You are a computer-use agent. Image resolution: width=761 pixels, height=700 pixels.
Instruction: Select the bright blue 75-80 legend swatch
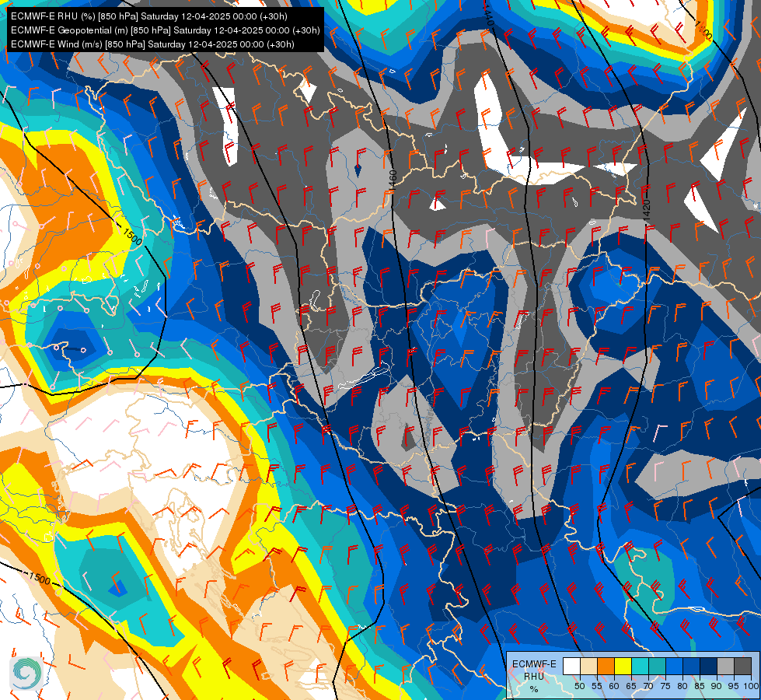coord(675,666)
